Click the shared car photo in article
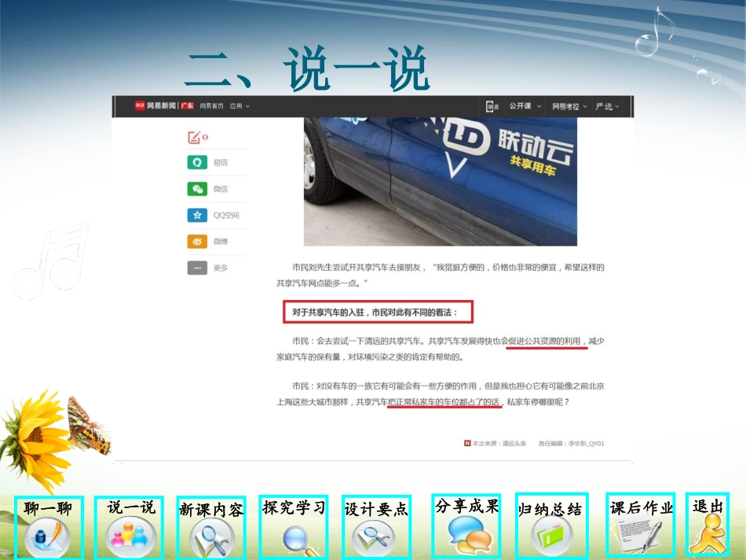This screenshot has height=560, width=746. pos(441,181)
